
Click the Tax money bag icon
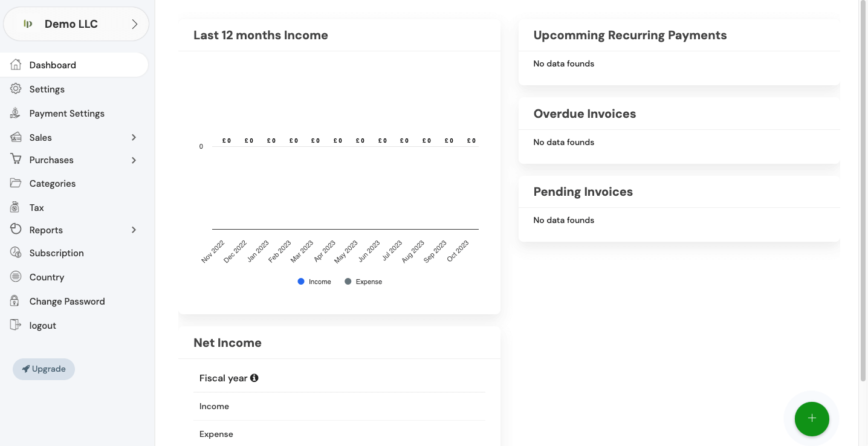pyautogui.click(x=16, y=207)
